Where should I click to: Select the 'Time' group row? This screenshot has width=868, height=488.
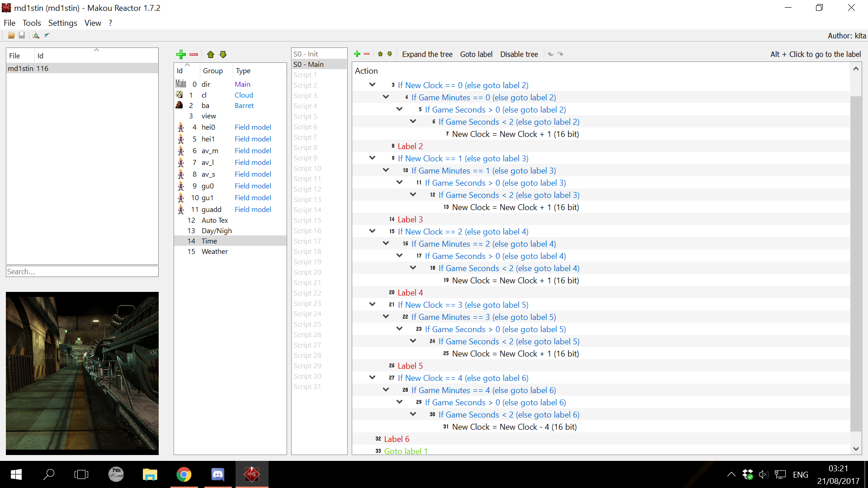(230, 241)
